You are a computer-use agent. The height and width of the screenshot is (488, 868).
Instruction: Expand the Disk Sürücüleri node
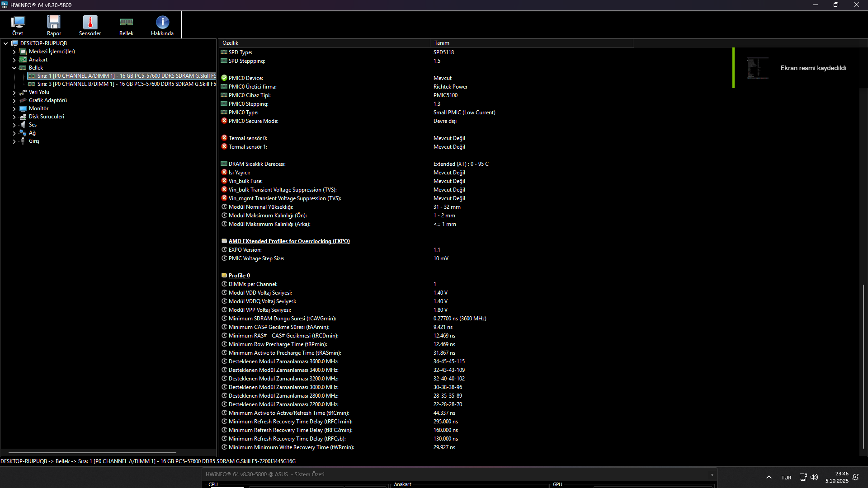(x=14, y=117)
